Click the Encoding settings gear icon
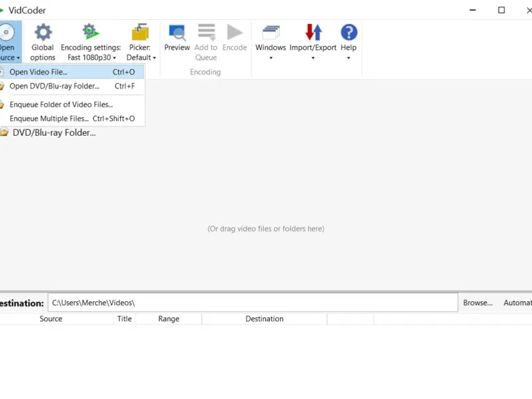 [90, 31]
